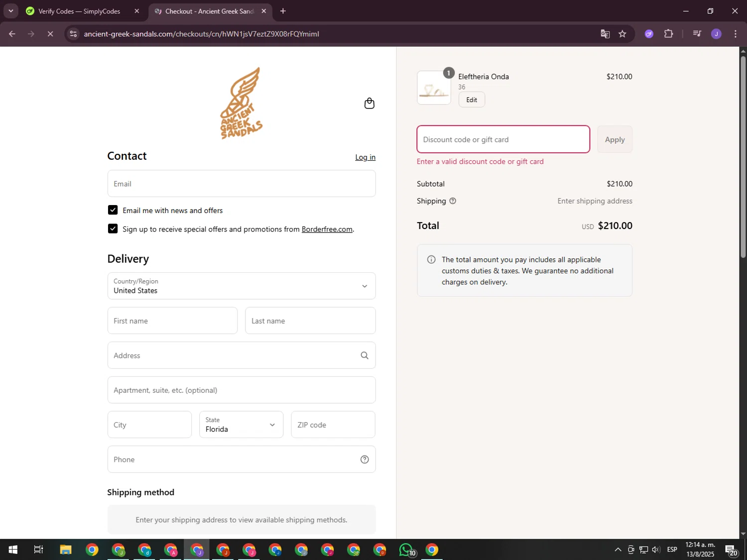Focus the Address field
This screenshot has height=560, width=747.
tap(242, 355)
